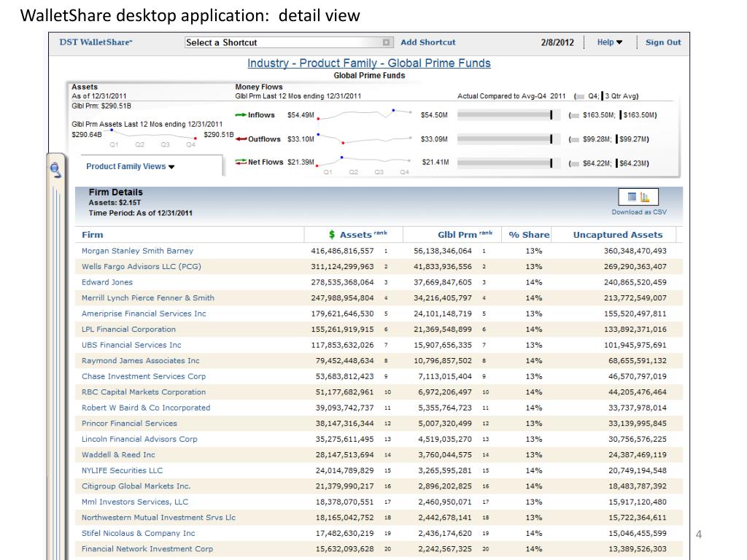The image size is (747, 560).
Task: Switch to the table grid view icon
Action: coord(632,197)
